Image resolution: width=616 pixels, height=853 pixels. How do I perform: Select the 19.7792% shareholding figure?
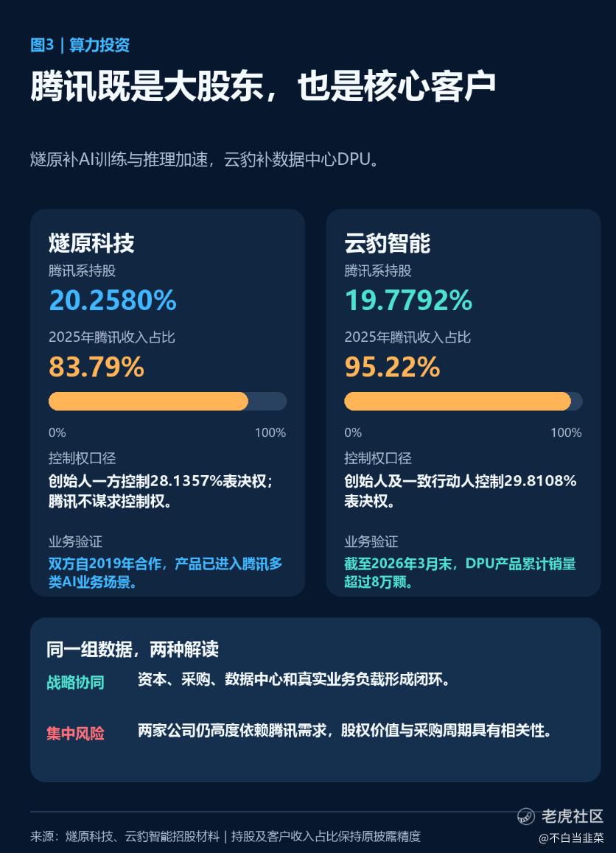point(408,301)
